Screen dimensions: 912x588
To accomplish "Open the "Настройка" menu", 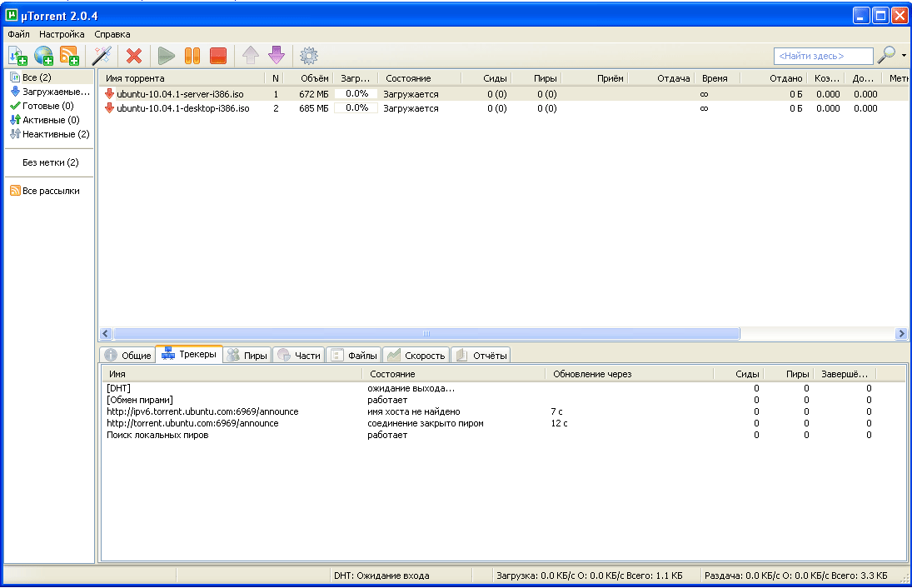I will 62,34.
